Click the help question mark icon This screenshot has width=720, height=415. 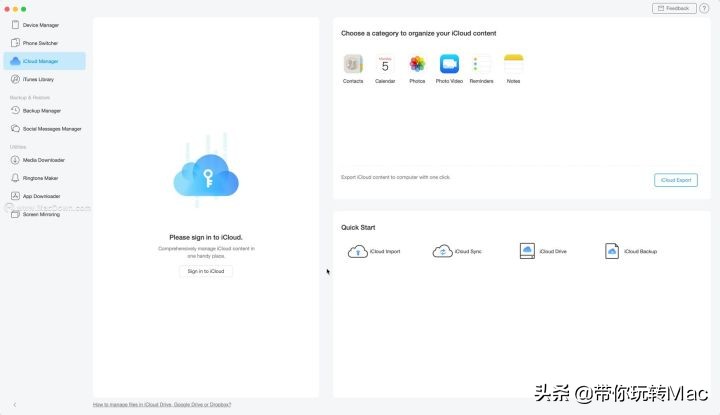(x=704, y=8)
